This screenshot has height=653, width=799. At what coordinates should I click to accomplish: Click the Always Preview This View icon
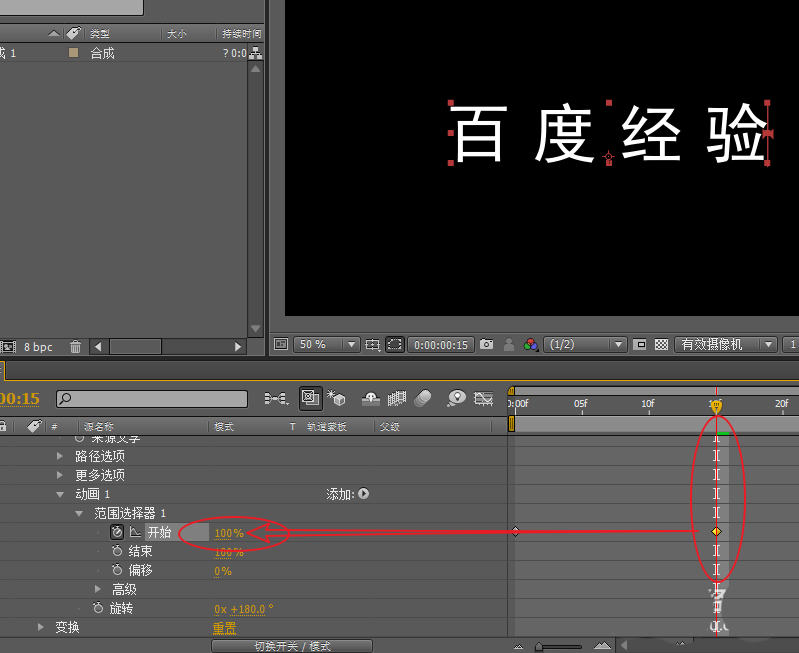point(281,344)
